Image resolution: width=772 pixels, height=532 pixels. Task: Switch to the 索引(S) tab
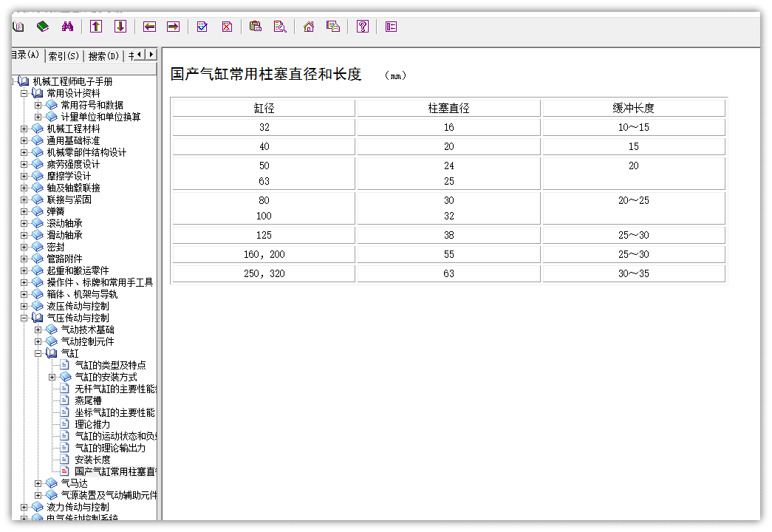[64, 55]
